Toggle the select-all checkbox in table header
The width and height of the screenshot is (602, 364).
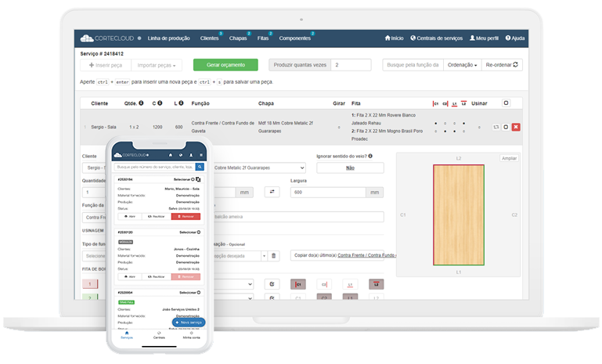point(506,103)
